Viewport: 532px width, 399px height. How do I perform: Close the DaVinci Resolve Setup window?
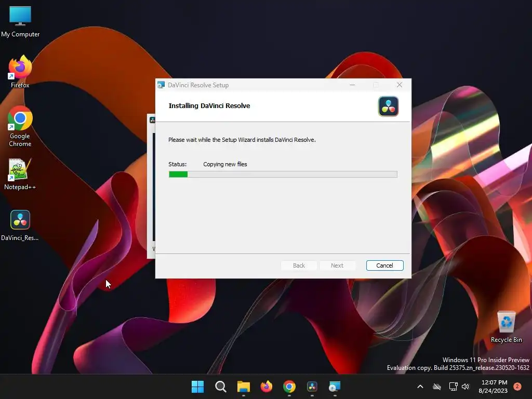coord(400,85)
